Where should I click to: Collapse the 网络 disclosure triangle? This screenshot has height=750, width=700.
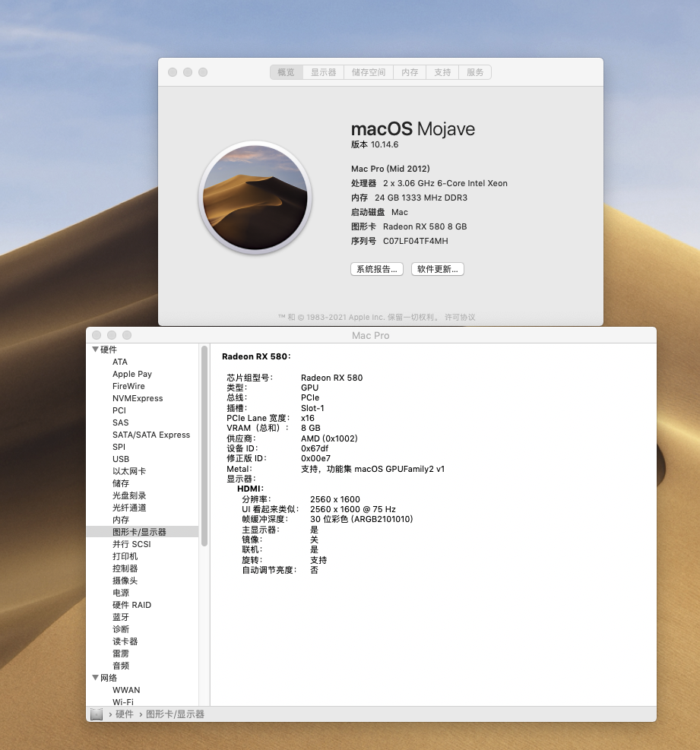(x=95, y=678)
